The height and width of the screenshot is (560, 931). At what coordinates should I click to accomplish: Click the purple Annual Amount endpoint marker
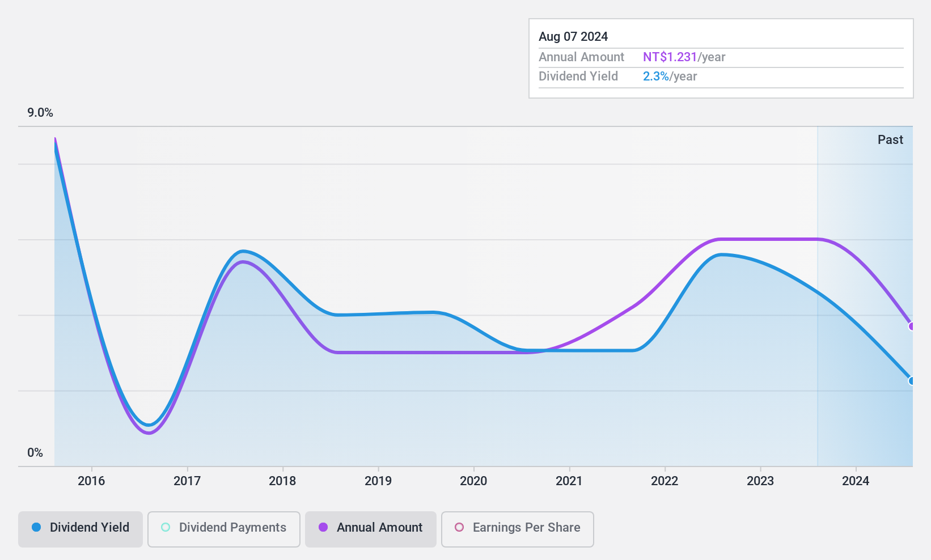[x=912, y=326]
